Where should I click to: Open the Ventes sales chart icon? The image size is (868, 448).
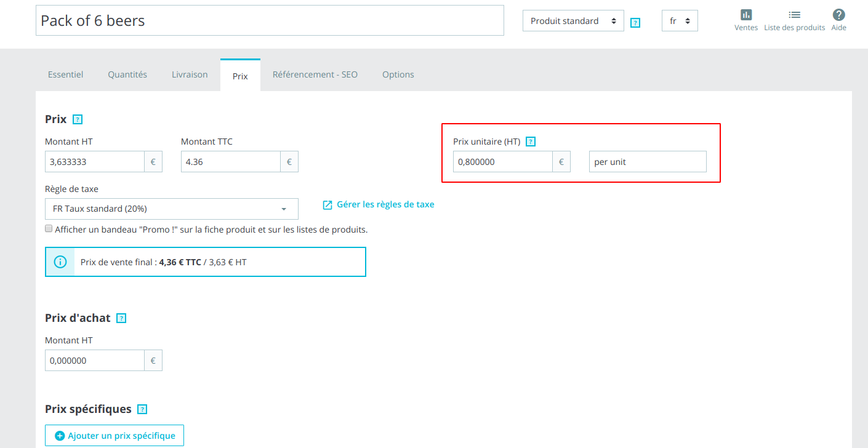pos(746,15)
